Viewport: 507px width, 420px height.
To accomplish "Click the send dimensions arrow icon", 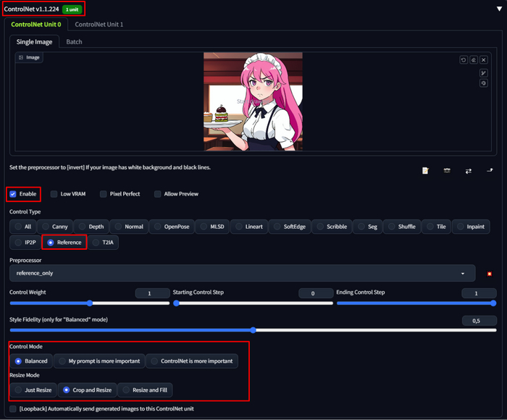I will click(490, 170).
